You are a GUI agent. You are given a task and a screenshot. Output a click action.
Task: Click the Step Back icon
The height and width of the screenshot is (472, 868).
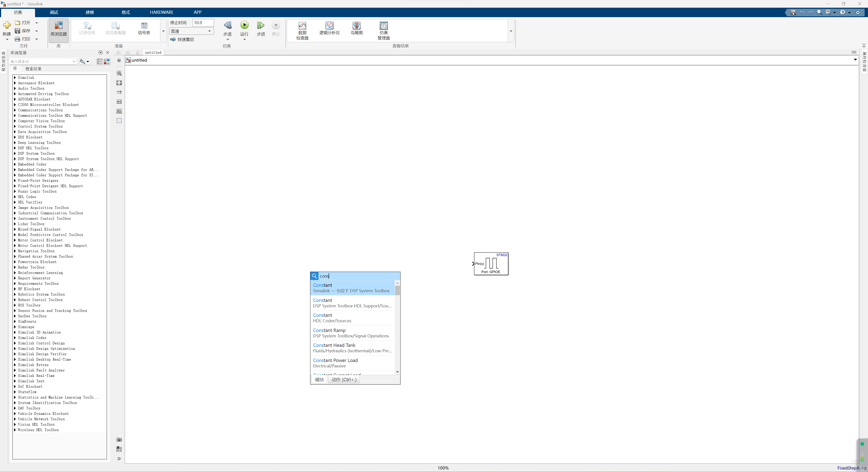tap(227, 26)
